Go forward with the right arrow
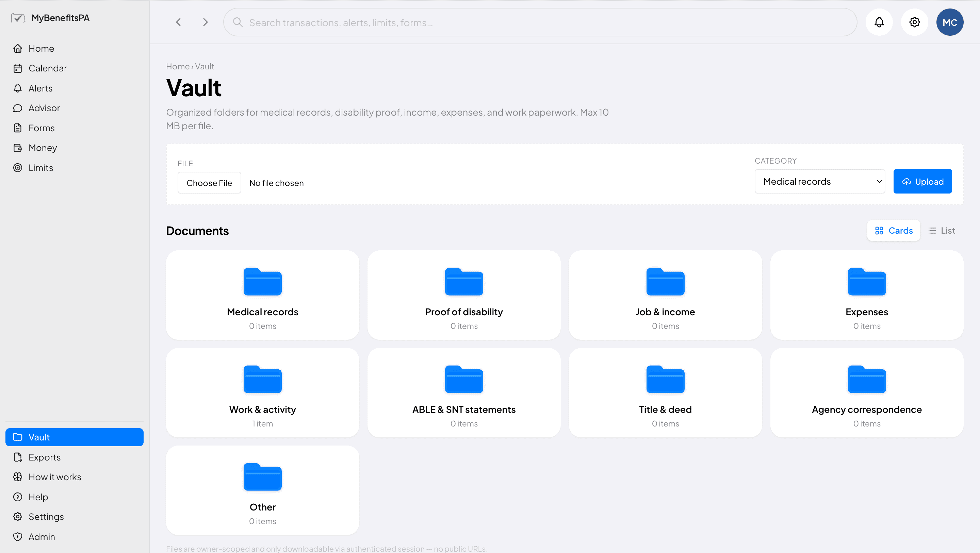The image size is (980, 553). click(205, 22)
